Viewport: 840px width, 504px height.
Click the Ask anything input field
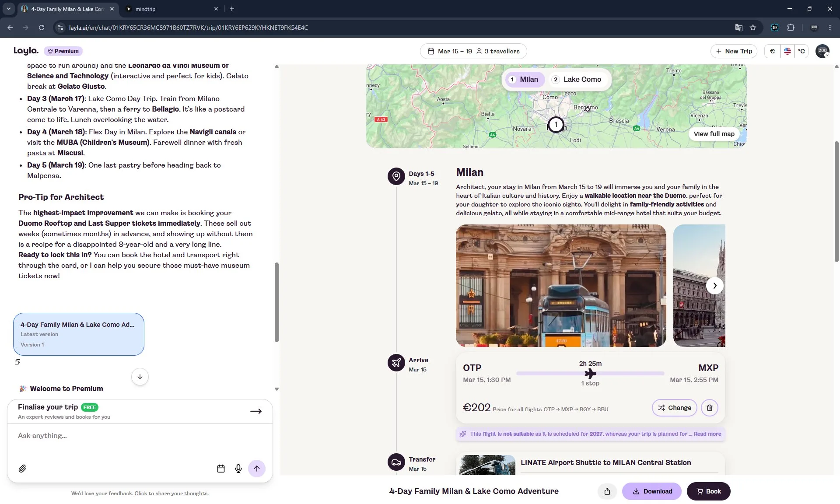[x=140, y=436]
